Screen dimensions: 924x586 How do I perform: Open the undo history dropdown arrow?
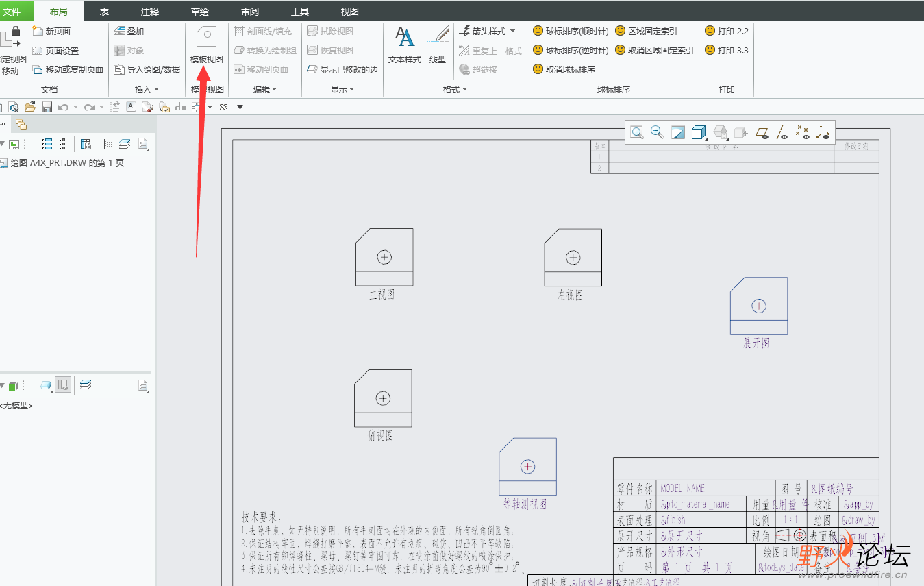[x=75, y=107]
